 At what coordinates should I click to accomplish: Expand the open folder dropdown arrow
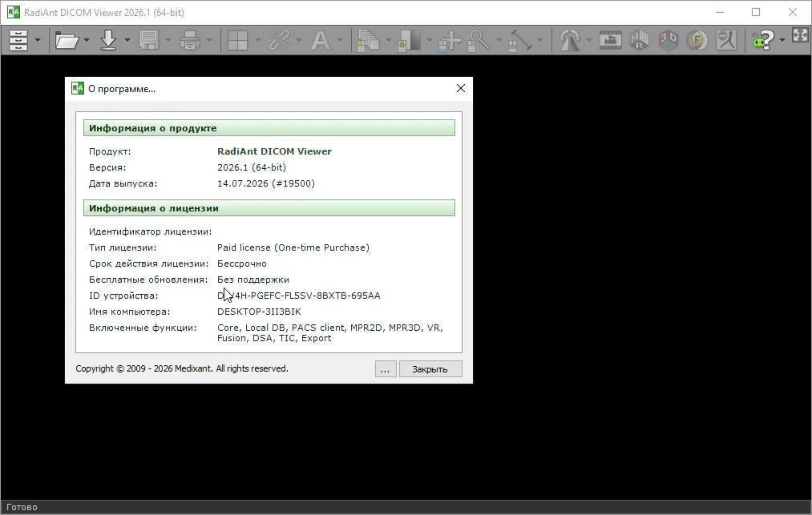[x=87, y=40]
